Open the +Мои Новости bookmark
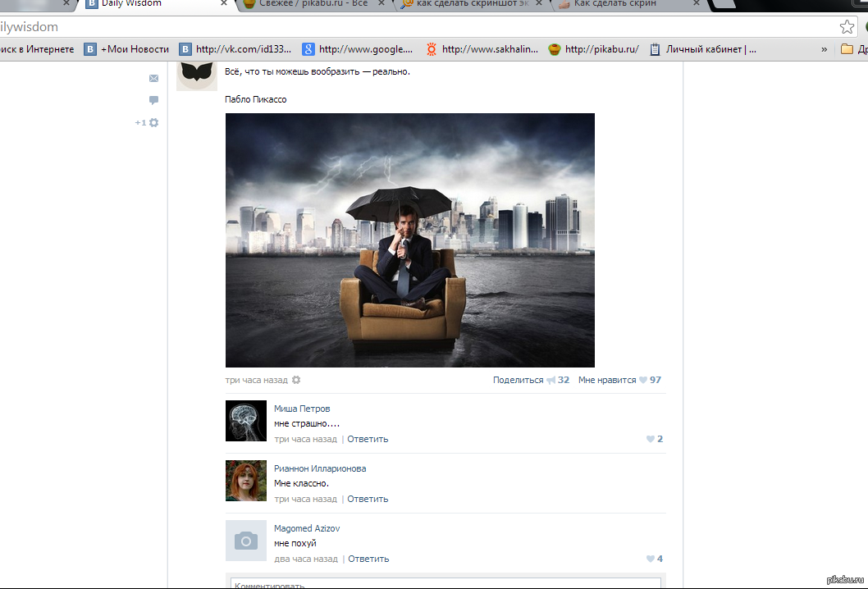The height and width of the screenshot is (589, 868). 126,49
